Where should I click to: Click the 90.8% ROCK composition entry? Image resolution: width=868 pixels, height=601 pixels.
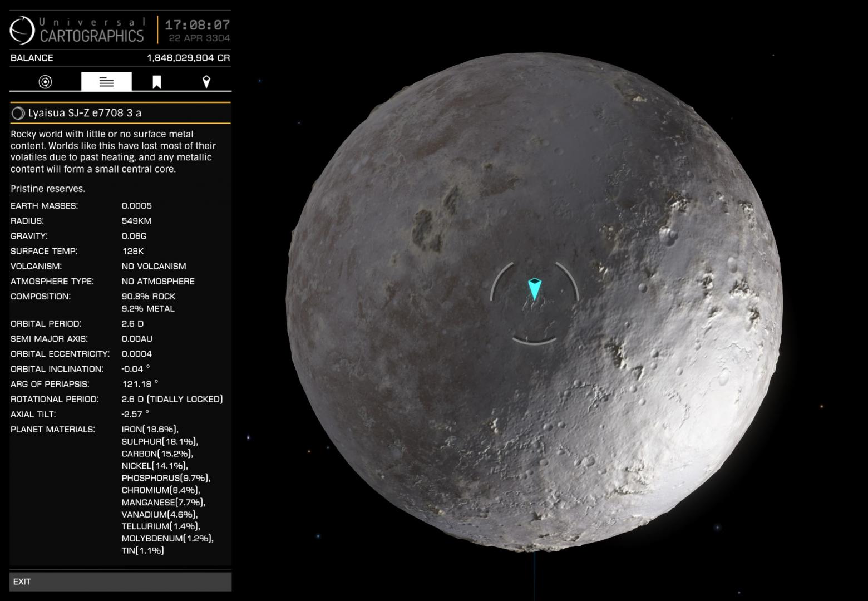point(149,297)
